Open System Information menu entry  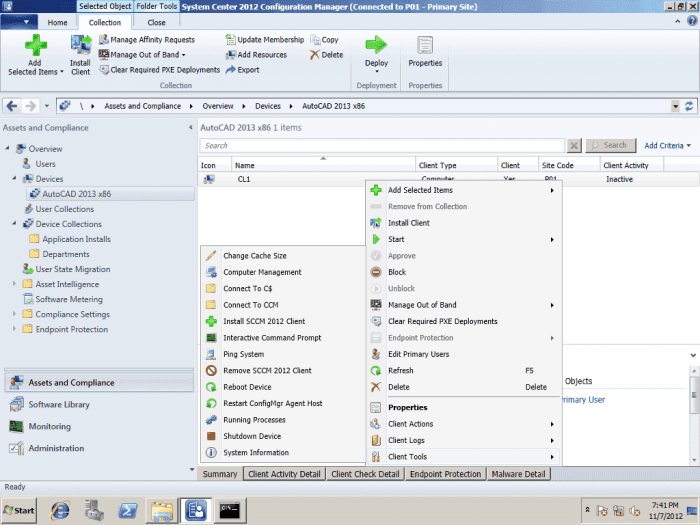283,453
